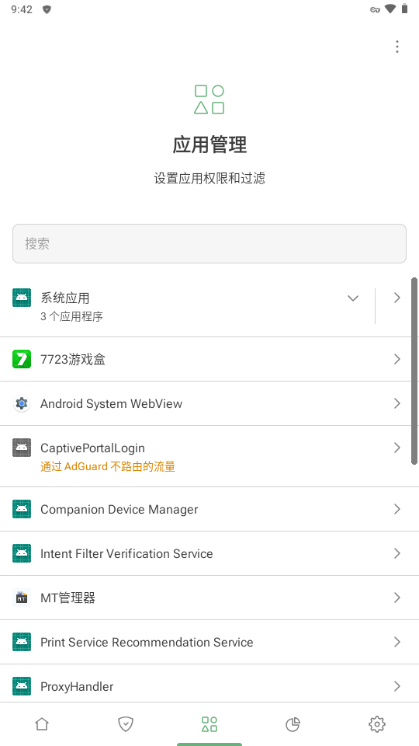Click the app list vertical scrollbar

[x=414, y=371]
